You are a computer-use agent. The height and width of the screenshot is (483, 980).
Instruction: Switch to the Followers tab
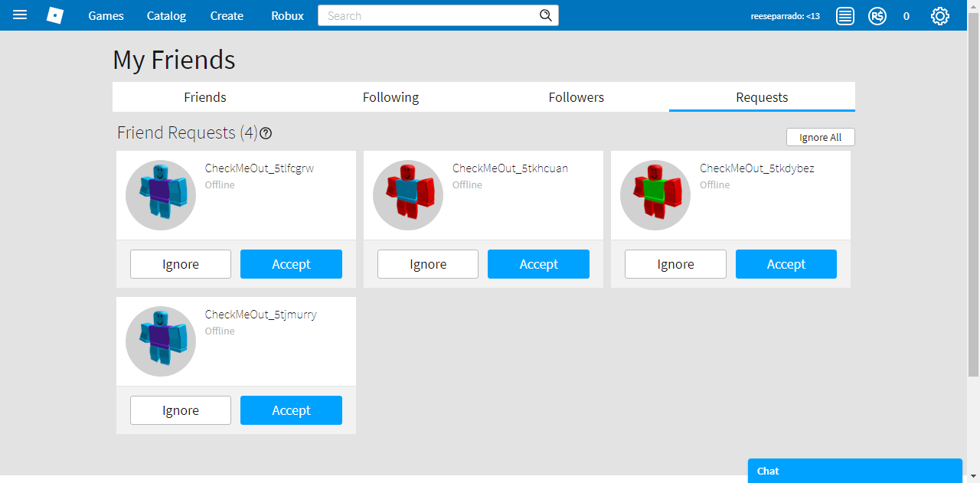tap(576, 97)
